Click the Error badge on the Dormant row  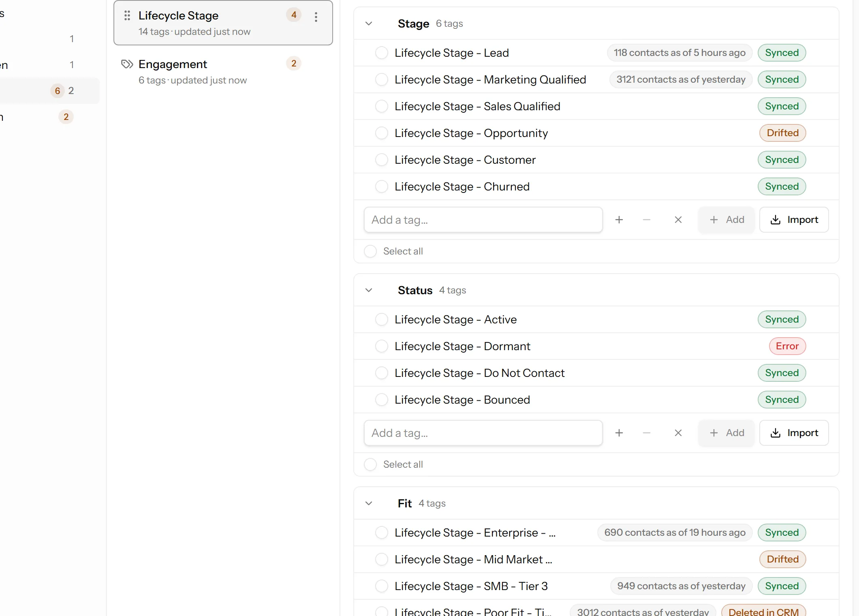pos(788,346)
